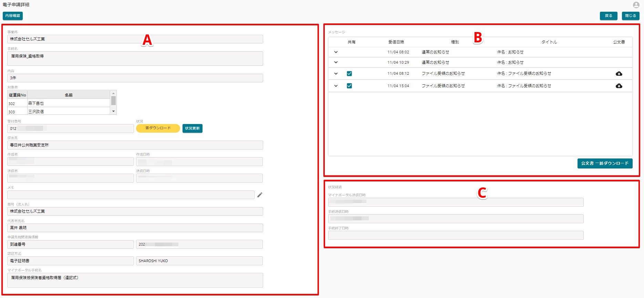Click the タイトル column header
This screenshot has height=298, width=644.
pos(549,42)
